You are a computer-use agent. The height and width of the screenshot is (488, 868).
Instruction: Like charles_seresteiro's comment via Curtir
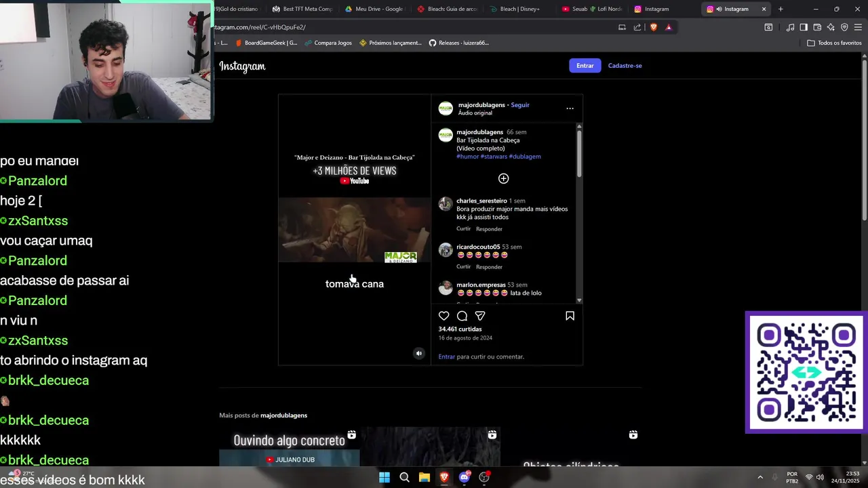click(463, 229)
